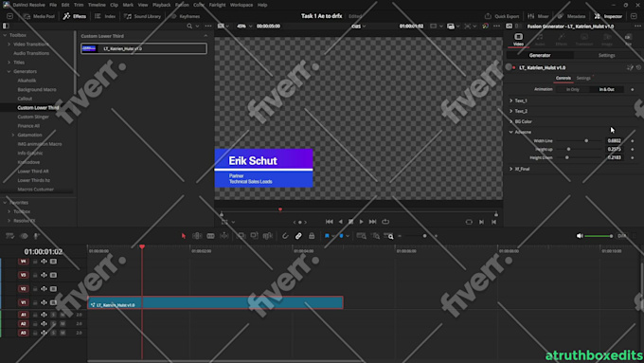644x363 pixels.
Task: Open the Metadata panel
Action: (x=571, y=16)
